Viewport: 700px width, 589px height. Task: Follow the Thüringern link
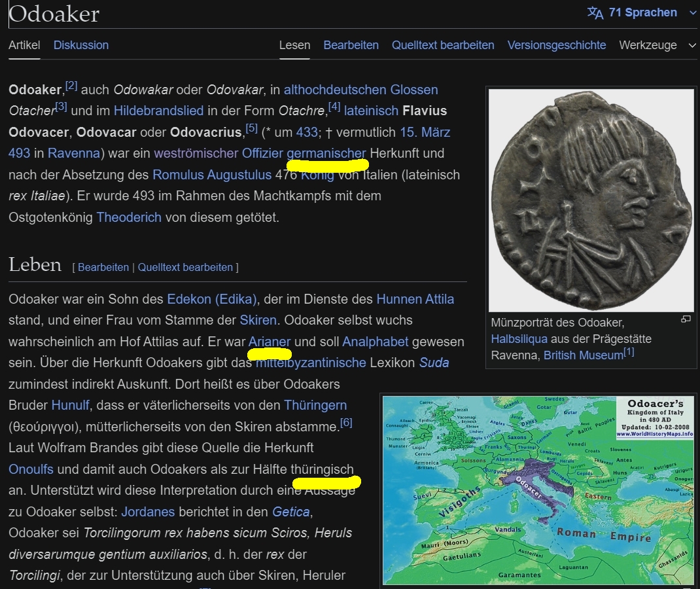coord(315,405)
